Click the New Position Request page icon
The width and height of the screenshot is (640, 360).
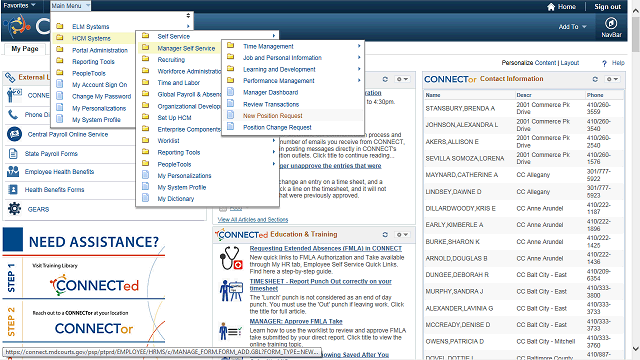point(230,115)
